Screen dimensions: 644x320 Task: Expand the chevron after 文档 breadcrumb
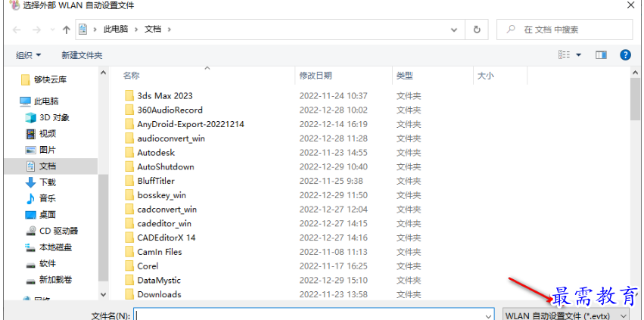(170, 30)
